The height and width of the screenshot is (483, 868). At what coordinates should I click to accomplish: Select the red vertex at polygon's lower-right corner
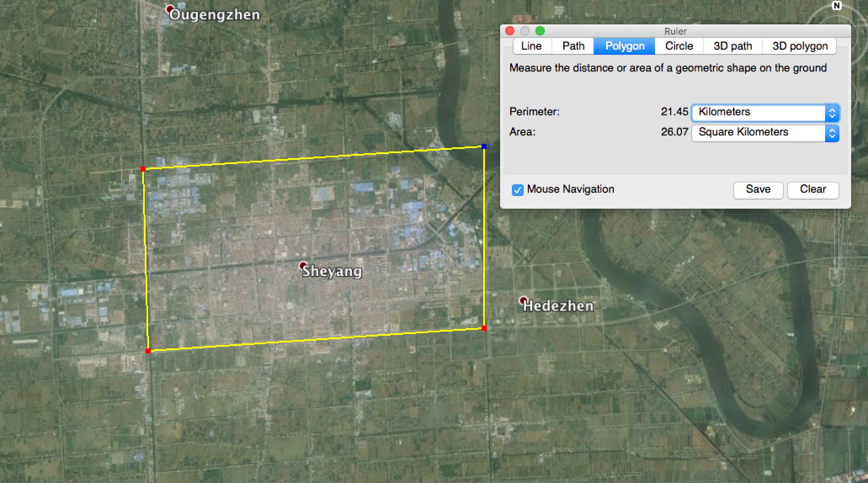coord(484,328)
